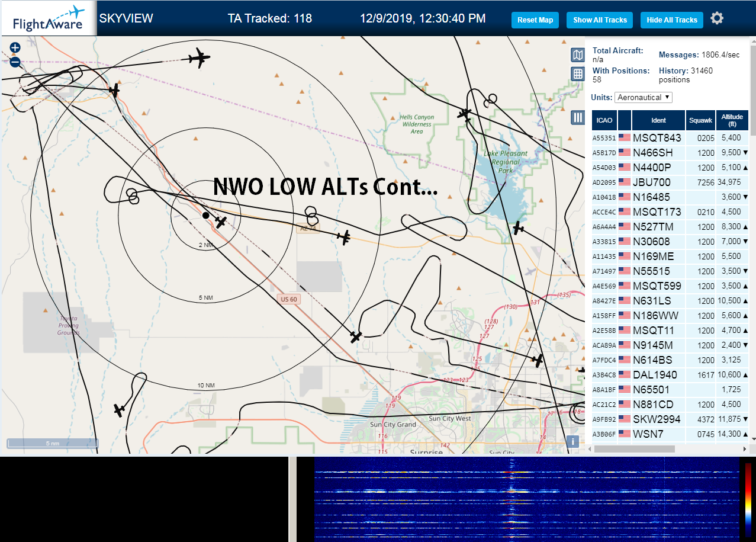Click Hide All Tracks button
Viewport: 756px width, 542px height.
pyautogui.click(x=672, y=20)
